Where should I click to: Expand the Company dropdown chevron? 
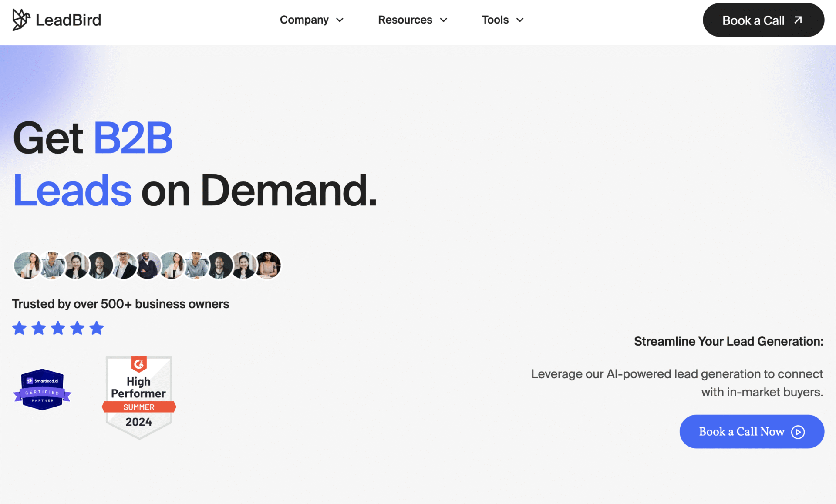coord(340,20)
